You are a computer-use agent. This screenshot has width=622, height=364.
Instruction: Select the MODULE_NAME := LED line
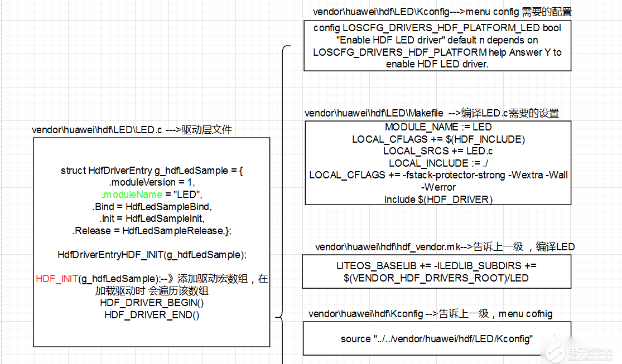[x=438, y=127]
